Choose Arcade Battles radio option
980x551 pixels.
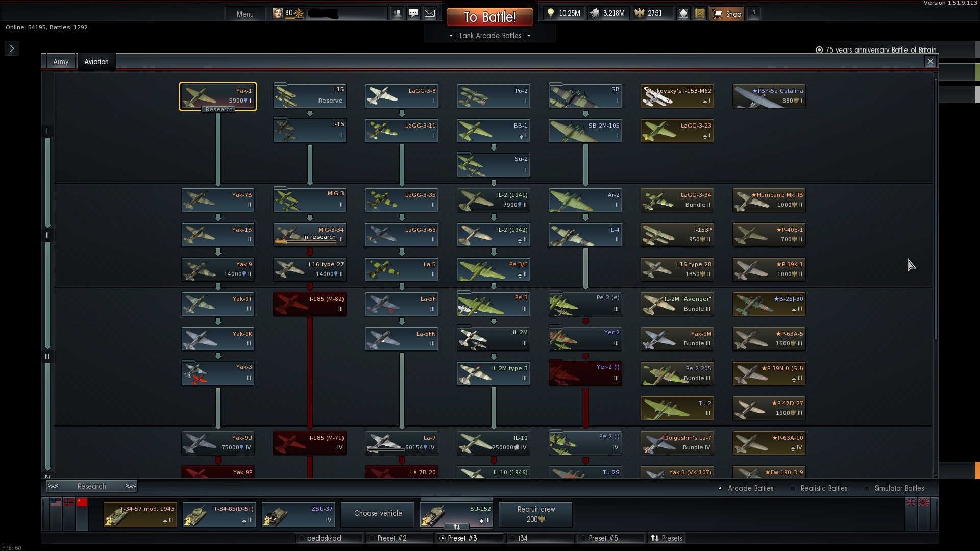coord(720,488)
